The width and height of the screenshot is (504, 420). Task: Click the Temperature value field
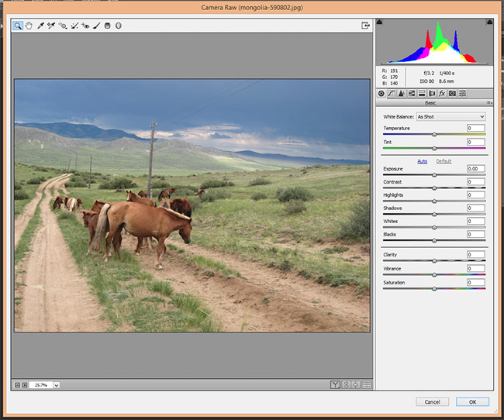coord(476,128)
